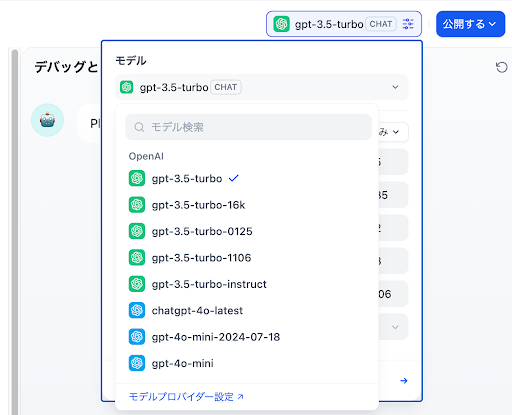Click the モデル検索 search field
The image size is (512, 415).
click(x=248, y=127)
